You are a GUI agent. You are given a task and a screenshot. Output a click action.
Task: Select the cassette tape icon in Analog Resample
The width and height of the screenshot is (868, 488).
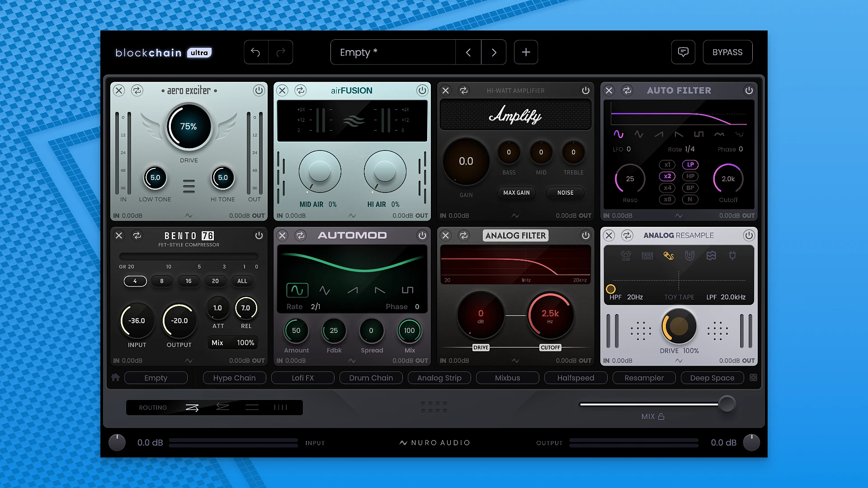pyautogui.click(x=647, y=255)
